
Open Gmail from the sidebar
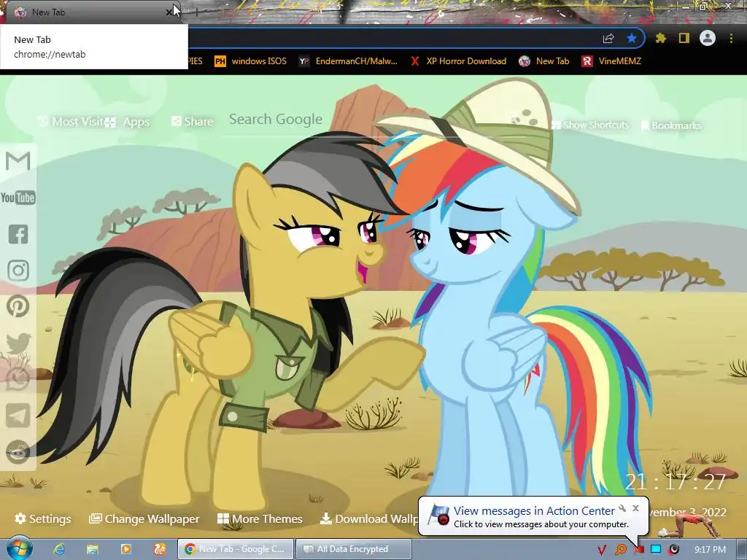[x=18, y=161]
